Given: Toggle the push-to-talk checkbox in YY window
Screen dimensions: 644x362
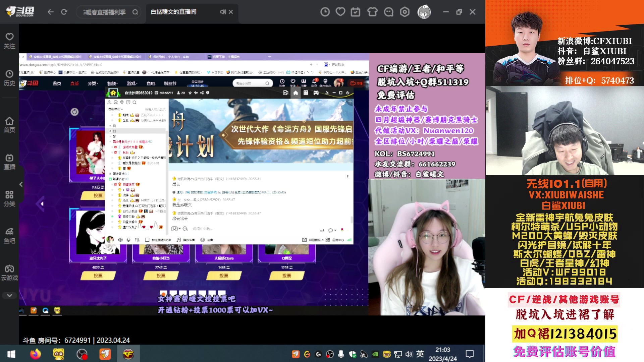Looking at the screenshot, I should pyautogui.click(x=147, y=240).
